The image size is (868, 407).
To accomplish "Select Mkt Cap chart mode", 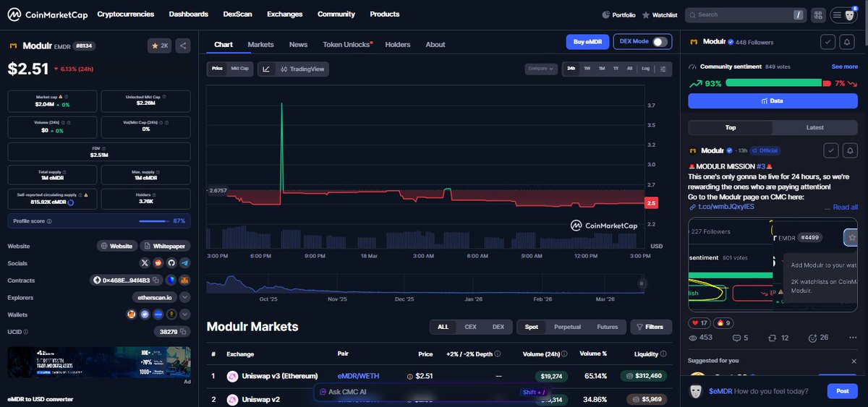I will point(239,69).
